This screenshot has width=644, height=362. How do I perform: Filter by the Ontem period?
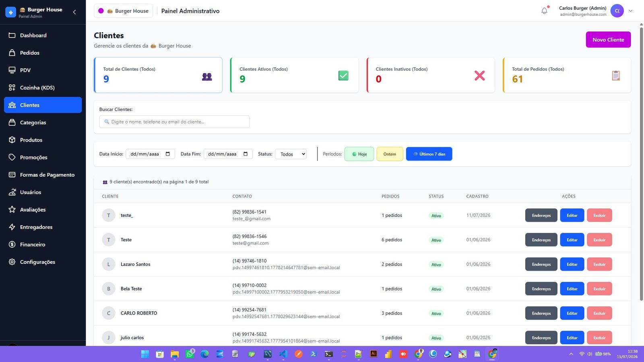coord(390,154)
